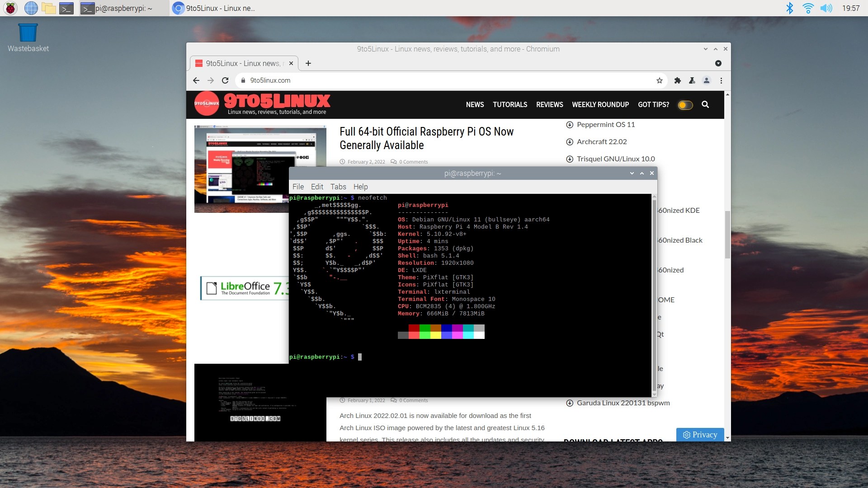Open the browser profile avatar
This screenshot has height=488, width=868.
[706, 80]
